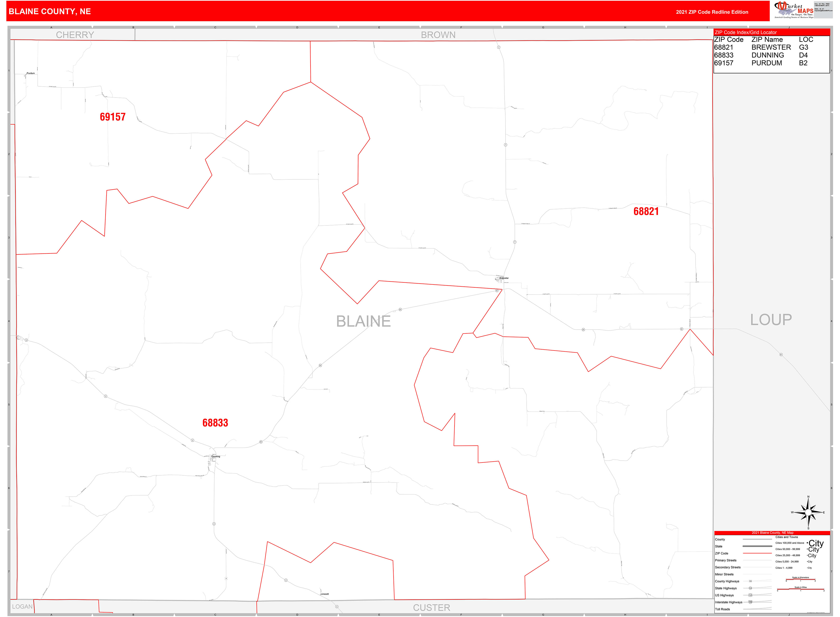This screenshot has height=617, width=840.
Task: Toggle the ZIP Code red line legend entry
Action: [757, 553]
